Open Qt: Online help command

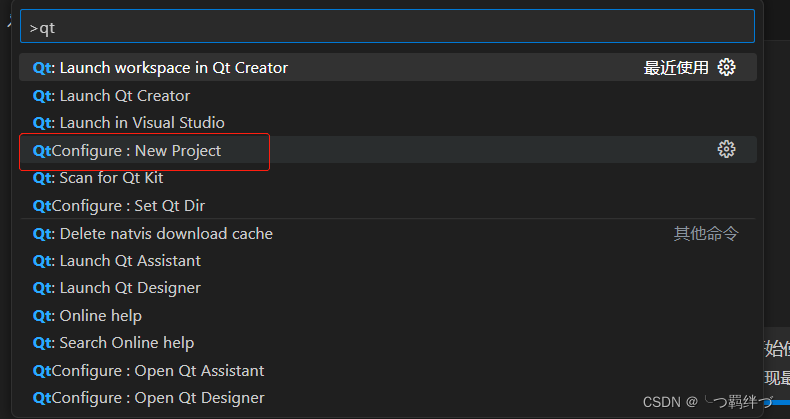click(387, 315)
